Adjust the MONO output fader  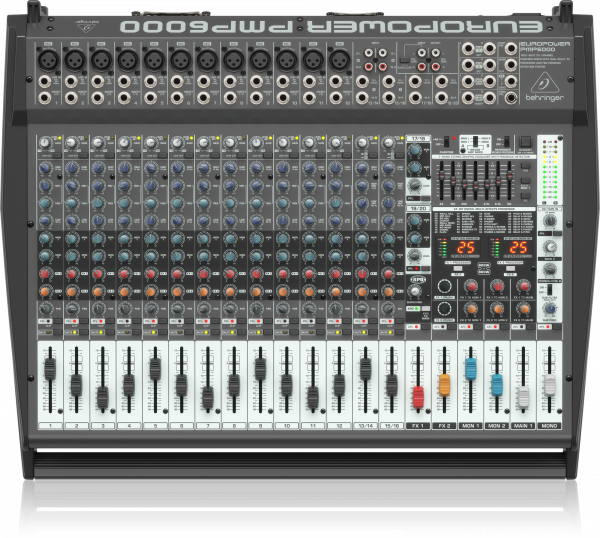point(549,385)
